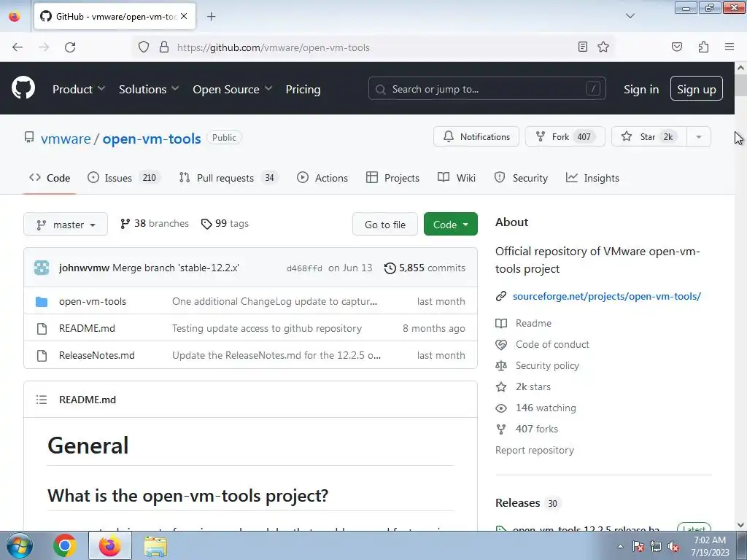View the 407 forks link

point(536,429)
